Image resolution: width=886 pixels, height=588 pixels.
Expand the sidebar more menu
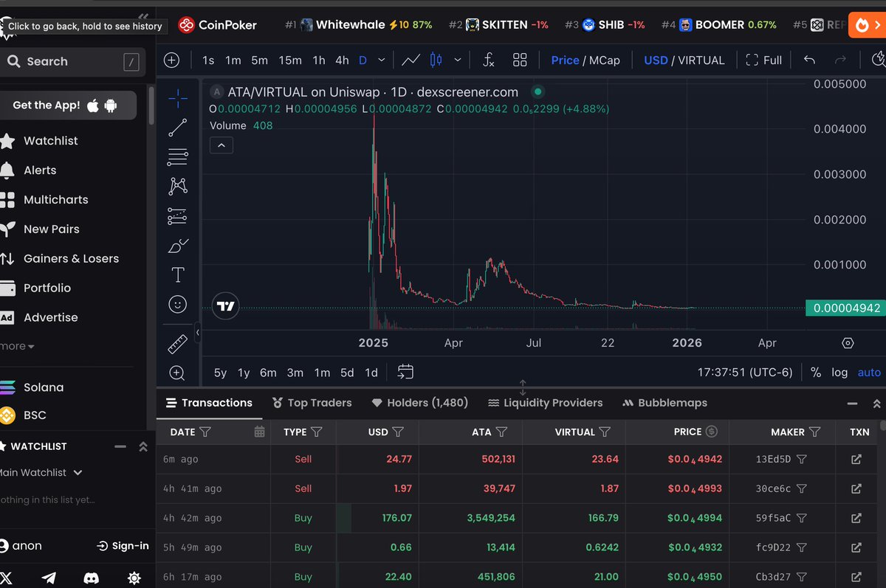(x=17, y=346)
